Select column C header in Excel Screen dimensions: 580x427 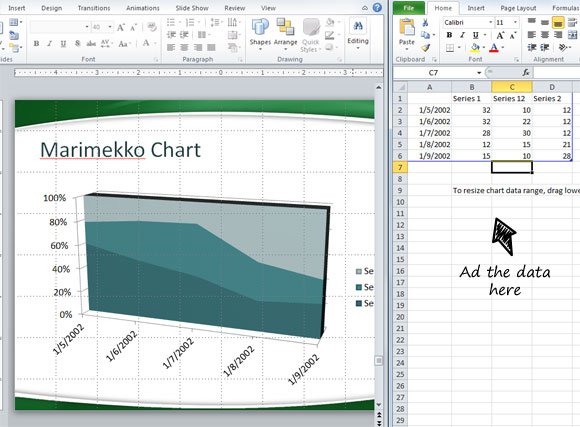click(x=512, y=87)
